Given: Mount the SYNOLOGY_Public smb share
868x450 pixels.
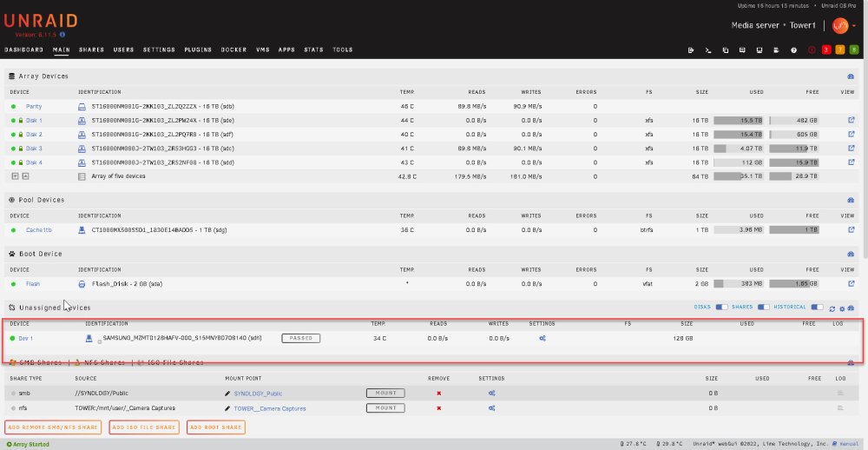Looking at the screenshot, I should [385, 393].
